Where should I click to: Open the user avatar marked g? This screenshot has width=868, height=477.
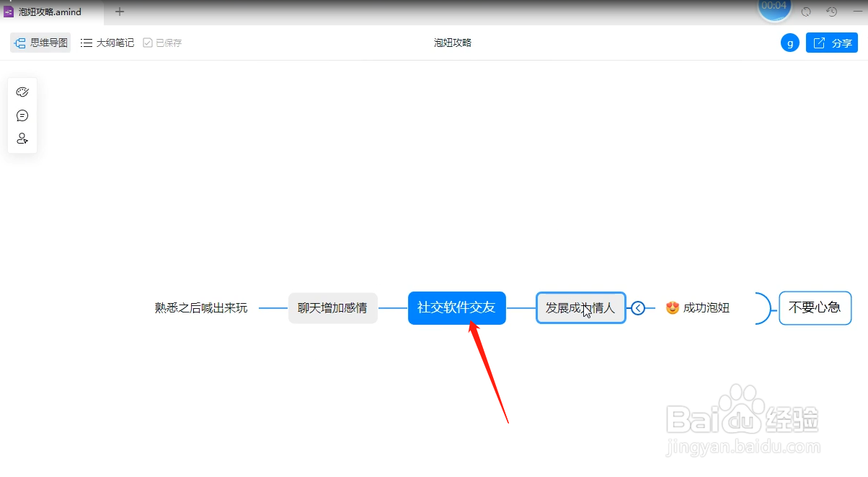point(790,43)
